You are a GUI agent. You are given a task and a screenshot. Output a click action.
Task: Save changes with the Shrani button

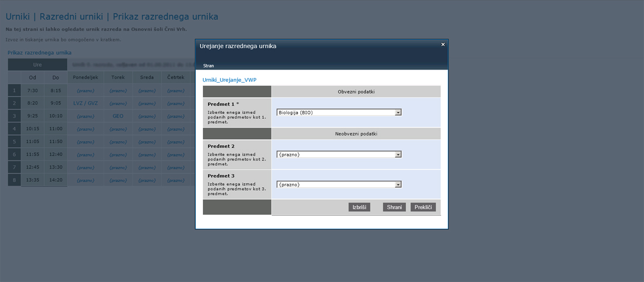pos(394,208)
